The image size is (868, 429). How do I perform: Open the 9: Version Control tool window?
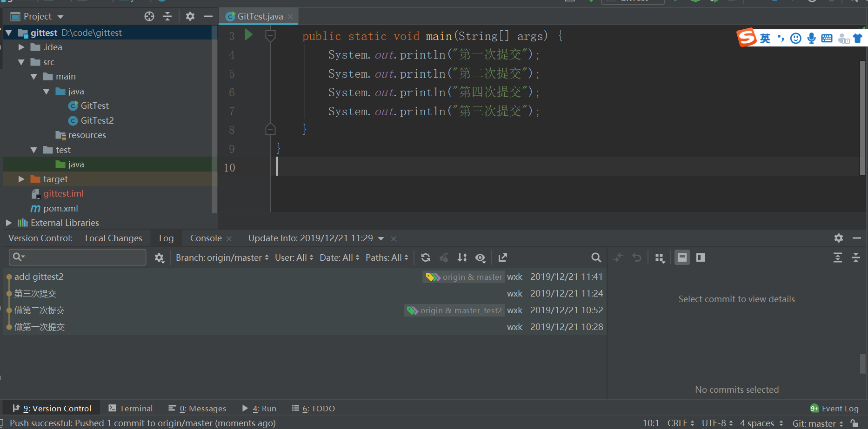coord(52,408)
